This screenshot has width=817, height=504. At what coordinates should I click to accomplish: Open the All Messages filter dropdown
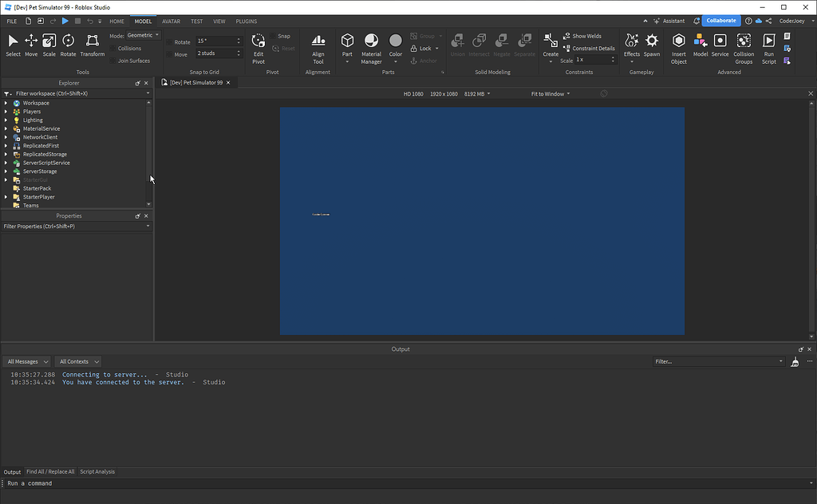26,361
